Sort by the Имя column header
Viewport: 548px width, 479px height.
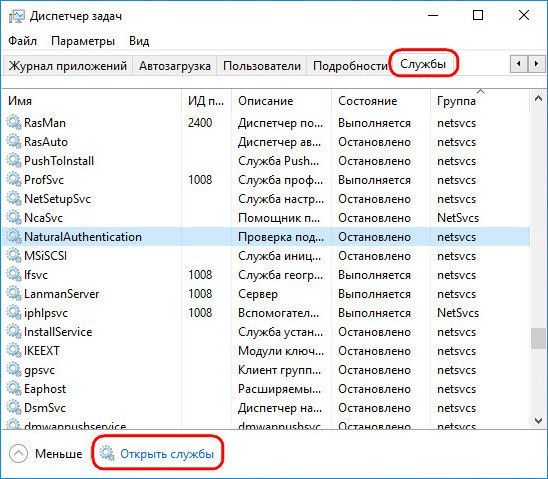click(x=92, y=101)
